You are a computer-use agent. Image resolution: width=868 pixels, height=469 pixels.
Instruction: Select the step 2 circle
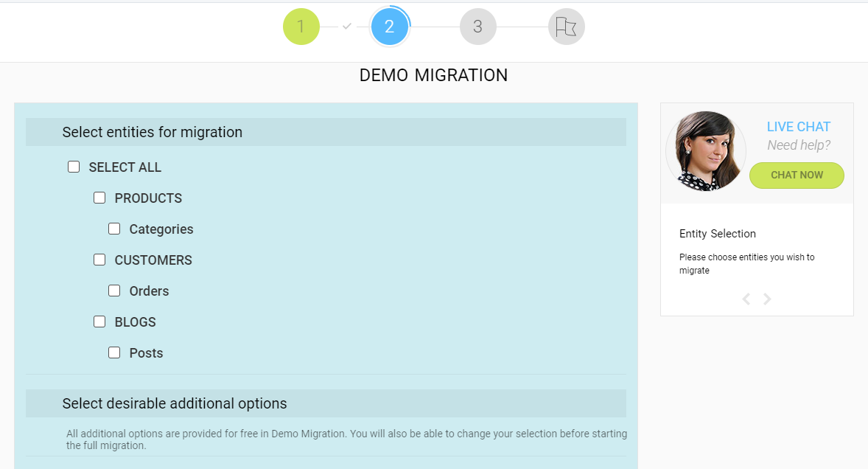(390, 27)
